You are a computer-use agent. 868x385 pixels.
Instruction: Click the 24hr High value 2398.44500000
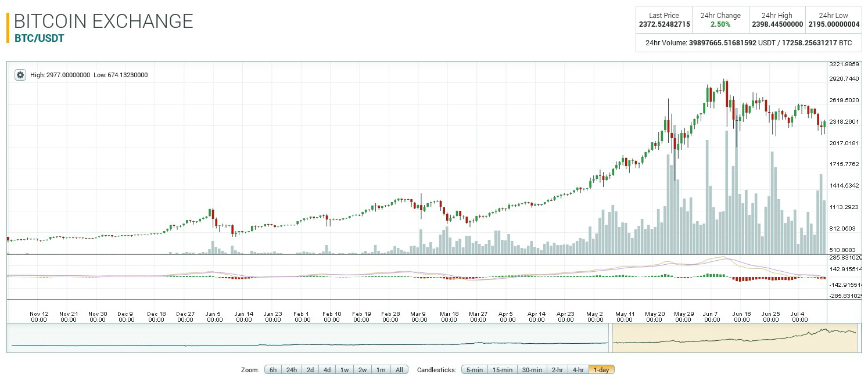tap(777, 24)
